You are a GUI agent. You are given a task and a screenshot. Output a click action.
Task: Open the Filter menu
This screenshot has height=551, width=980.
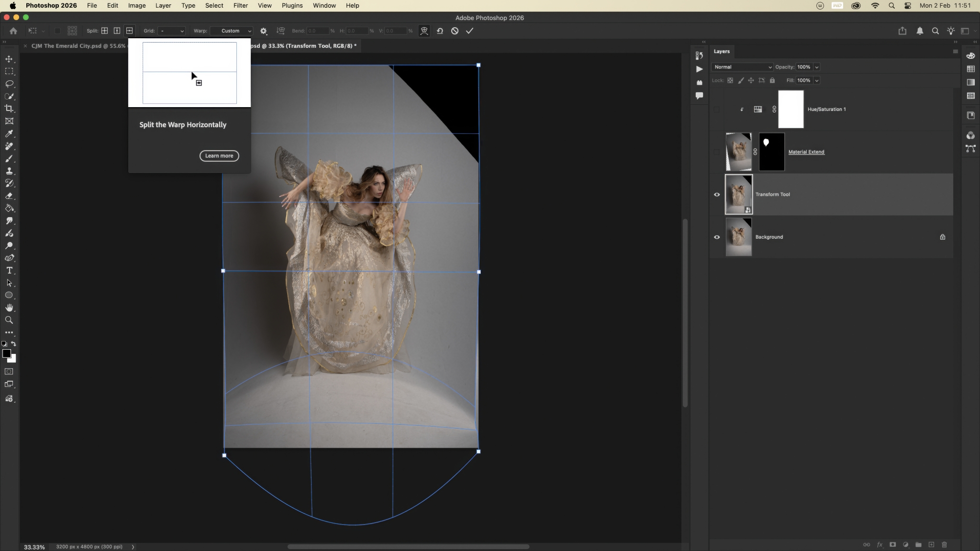click(240, 6)
